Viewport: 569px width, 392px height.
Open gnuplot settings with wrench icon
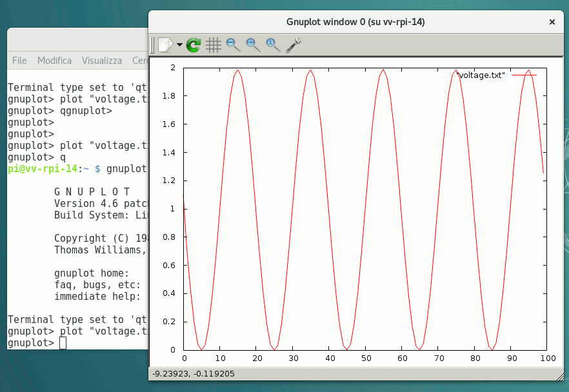pos(294,44)
